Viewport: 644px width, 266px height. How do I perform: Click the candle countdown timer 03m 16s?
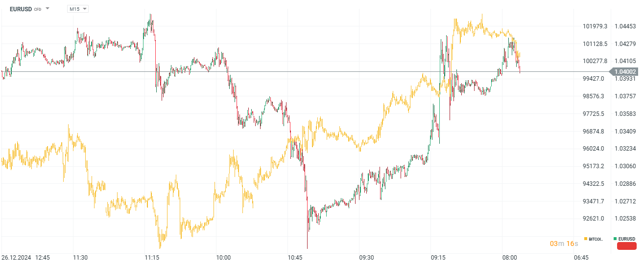(x=564, y=244)
